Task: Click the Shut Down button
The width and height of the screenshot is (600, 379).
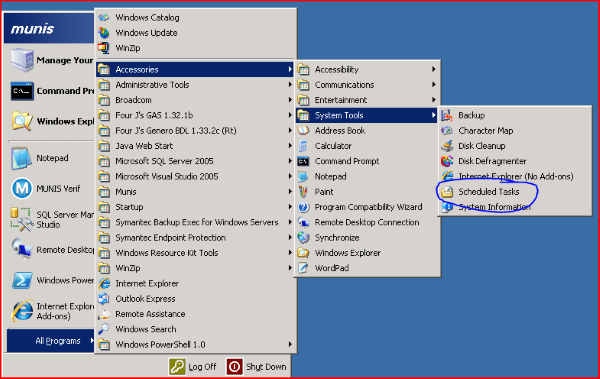Action: (256, 367)
